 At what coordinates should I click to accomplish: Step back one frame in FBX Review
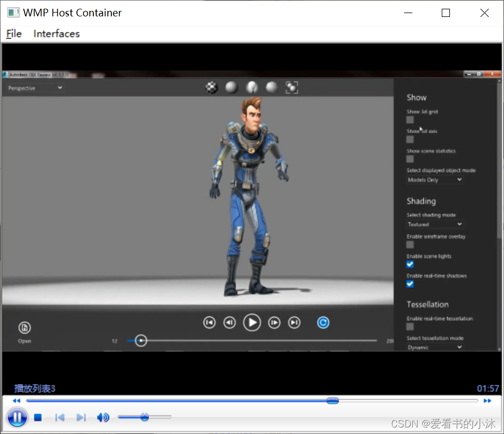(x=229, y=323)
